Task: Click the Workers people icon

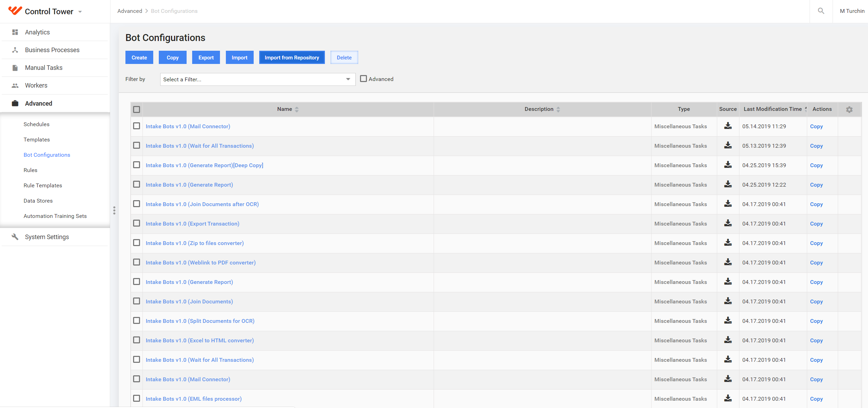Action: (15, 85)
